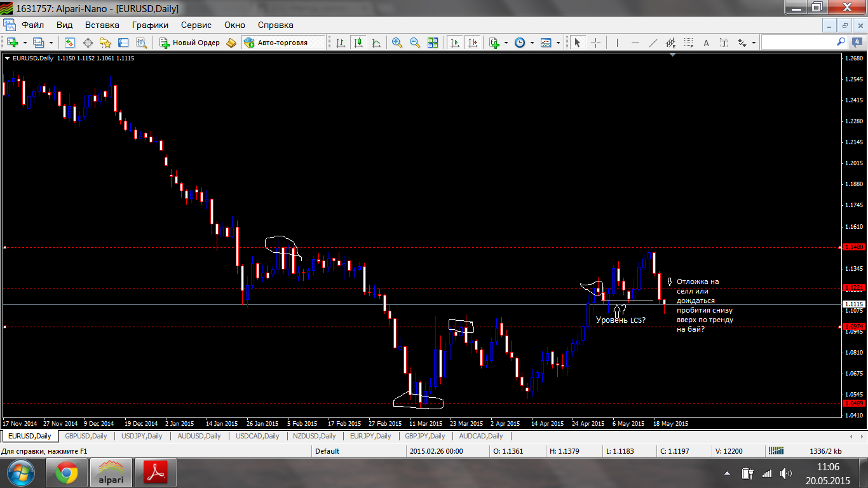Open the MetaEditor book icon
This screenshot has width=868, height=488.
pyautogui.click(x=231, y=43)
